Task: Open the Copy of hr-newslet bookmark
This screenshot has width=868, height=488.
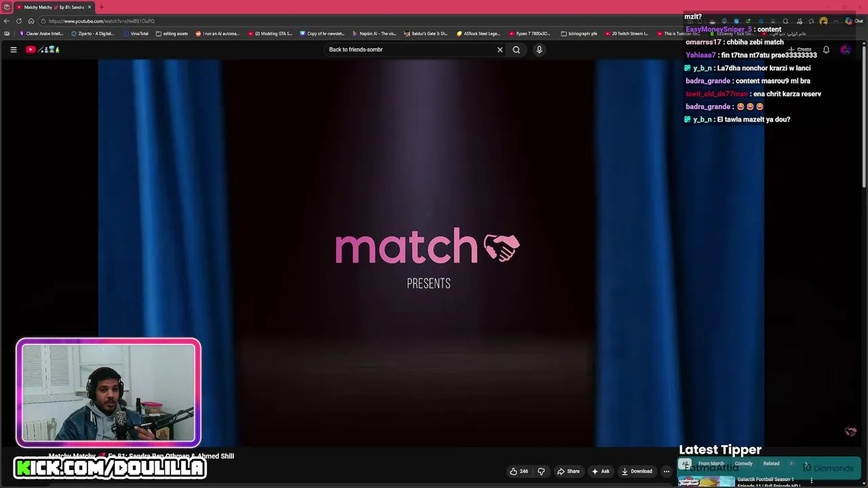Action: 322,33
